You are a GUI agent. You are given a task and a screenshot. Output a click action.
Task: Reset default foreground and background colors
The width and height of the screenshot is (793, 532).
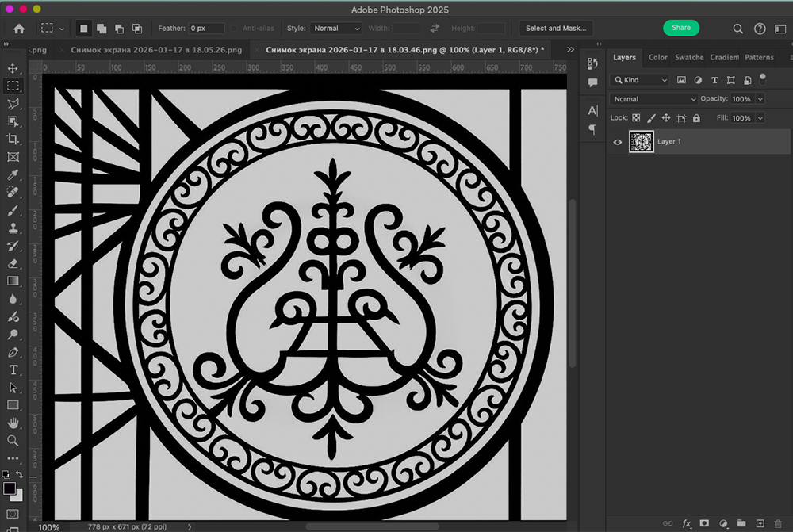tap(6, 474)
